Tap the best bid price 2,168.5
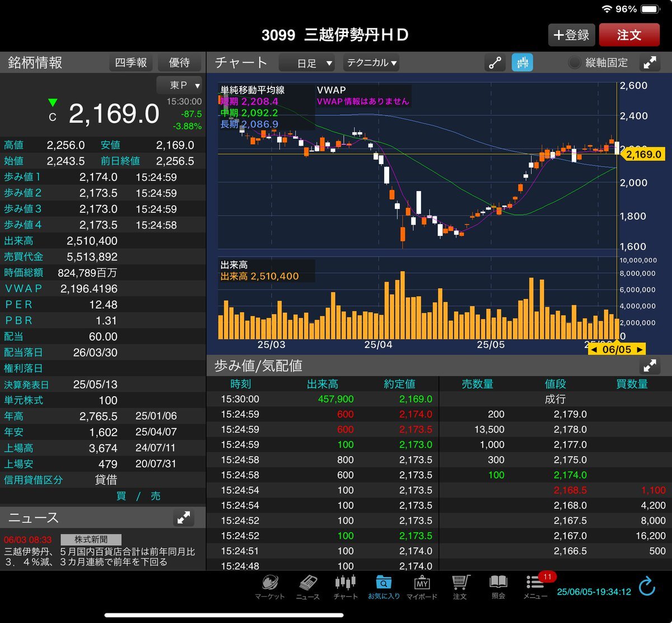This screenshot has height=623, width=672. (x=570, y=490)
